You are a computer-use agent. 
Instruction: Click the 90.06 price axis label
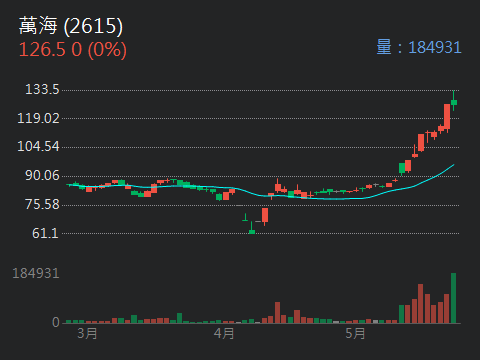42,176
